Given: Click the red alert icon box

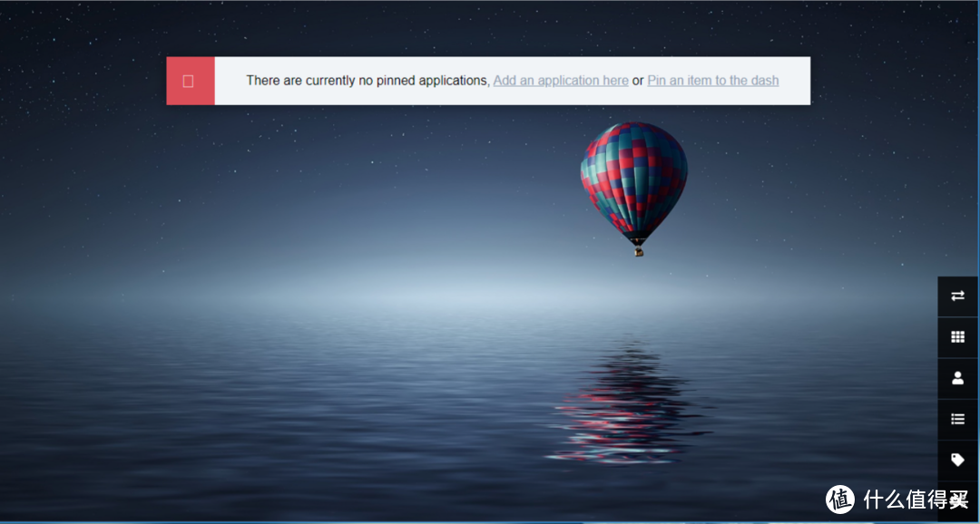Looking at the screenshot, I should (190, 81).
